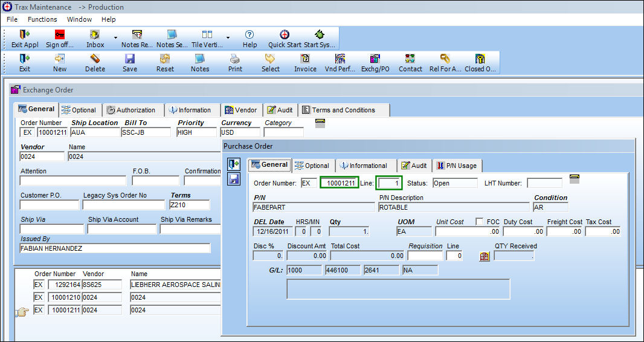Select list row order 1292164 vendor 8S625
The width and height of the screenshot is (644, 342).
(x=127, y=285)
